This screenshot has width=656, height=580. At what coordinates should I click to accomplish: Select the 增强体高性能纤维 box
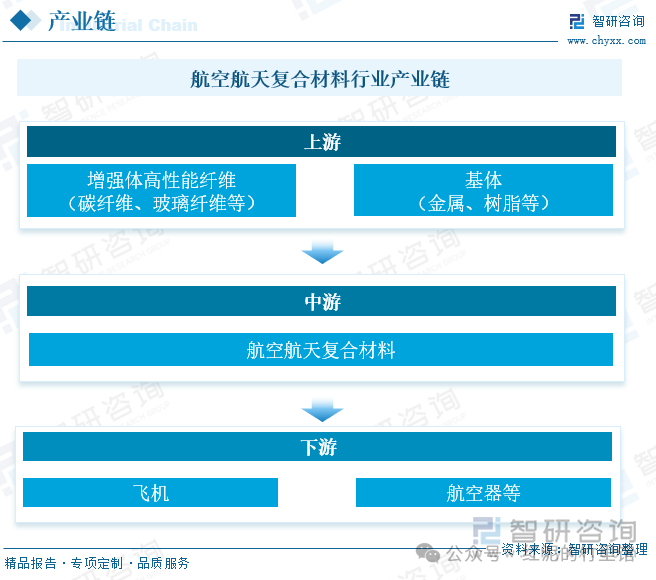click(x=161, y=190)
